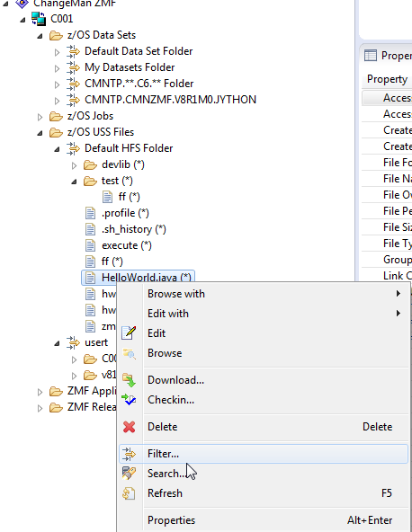Expand the My Datasets Folder node
Screen dimensions: 412x532
57,68
